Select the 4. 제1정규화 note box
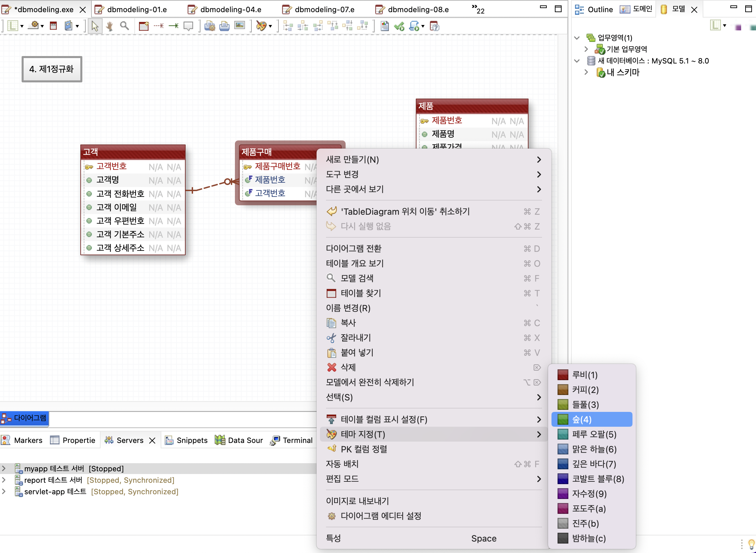This screenshot has height=553, width=756. coord(52,69)
